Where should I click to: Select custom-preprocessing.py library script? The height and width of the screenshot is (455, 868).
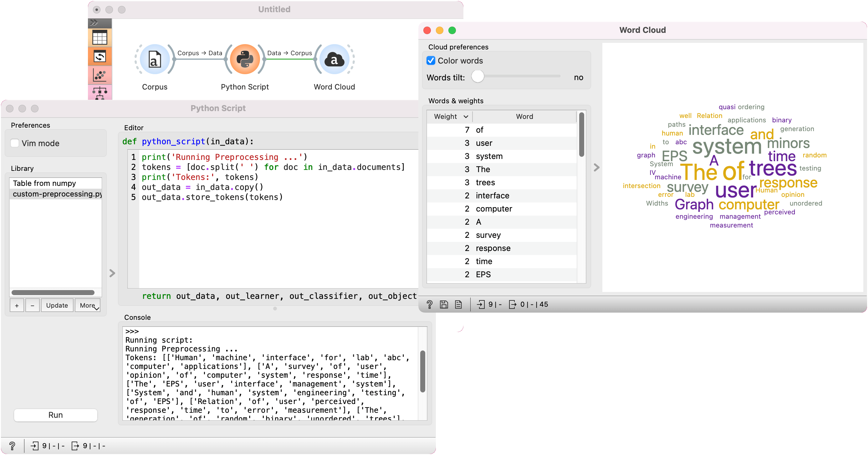click(56, 194)
